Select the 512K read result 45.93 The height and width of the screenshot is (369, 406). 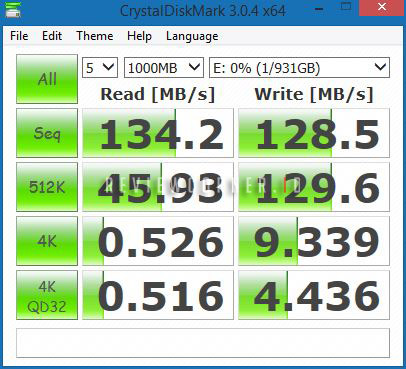158,187
